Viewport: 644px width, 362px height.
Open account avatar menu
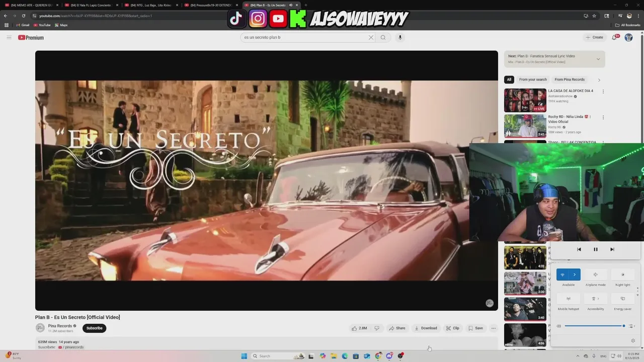pos(628,37)
